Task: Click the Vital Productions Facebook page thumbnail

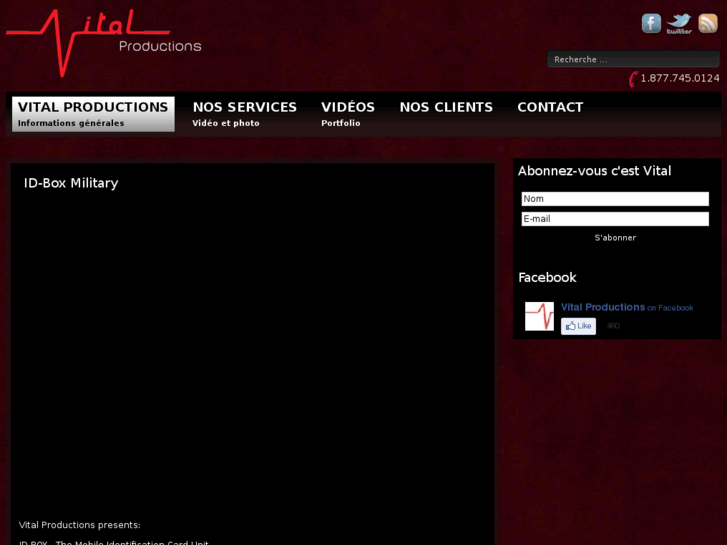Action: (x=539, y=316)
